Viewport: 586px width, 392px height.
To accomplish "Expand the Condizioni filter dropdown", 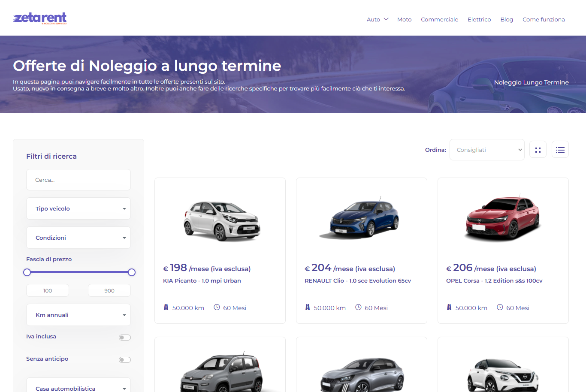I will pyautogui.click(x=79, y=238).
